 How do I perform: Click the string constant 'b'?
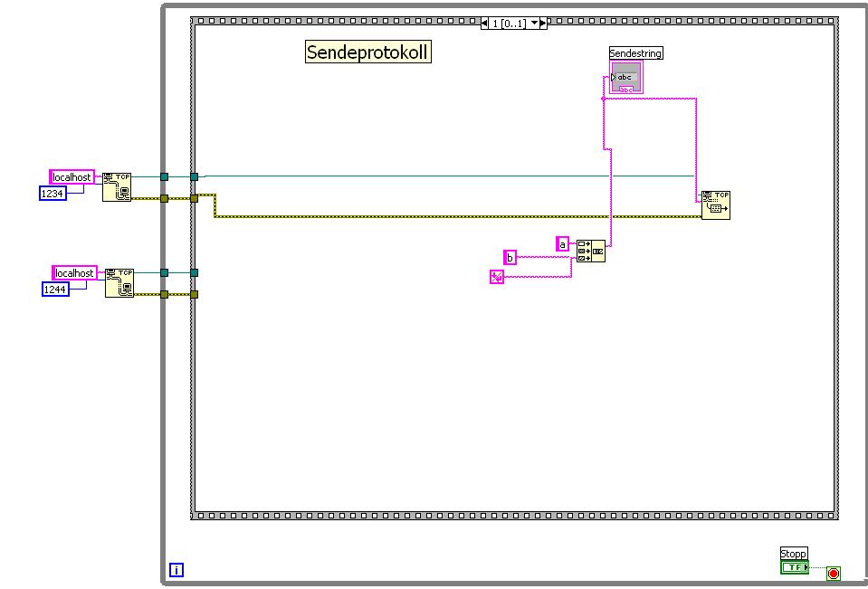(x=510, y=258)
